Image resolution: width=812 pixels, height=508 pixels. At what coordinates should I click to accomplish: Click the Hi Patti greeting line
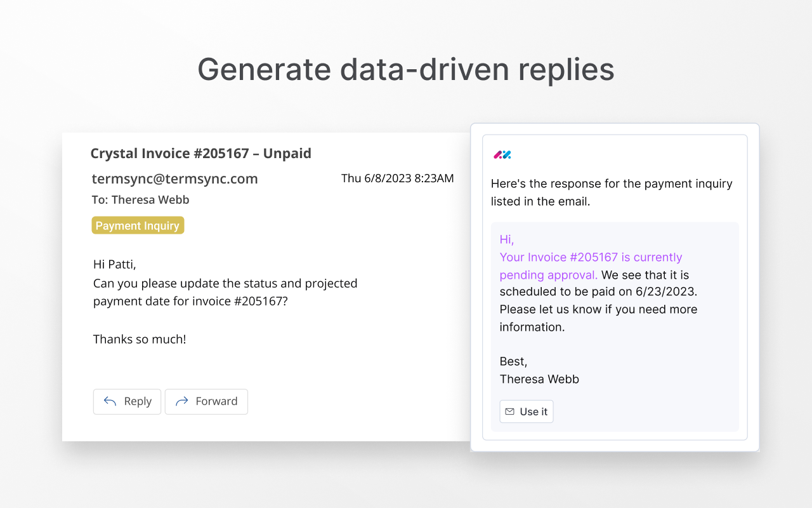115,264
